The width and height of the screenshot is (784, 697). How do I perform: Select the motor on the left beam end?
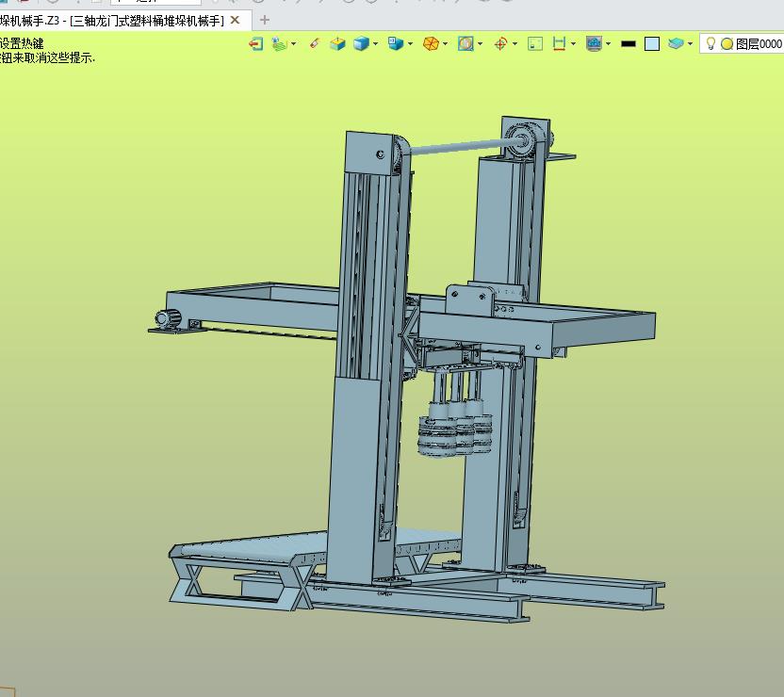click(168, 319)
